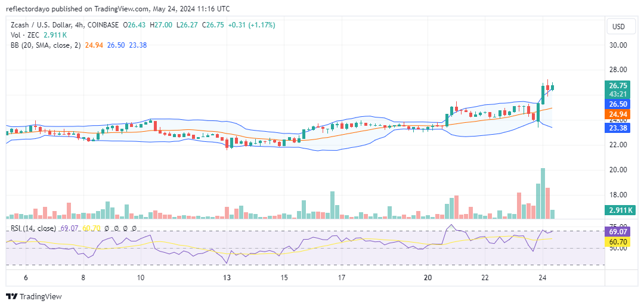Click the 30.00 price axis tick

(618, 45)
